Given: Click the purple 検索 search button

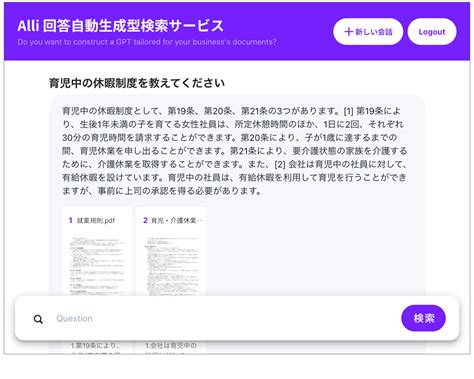Looking at the screenshot, I should coord(423,318).
